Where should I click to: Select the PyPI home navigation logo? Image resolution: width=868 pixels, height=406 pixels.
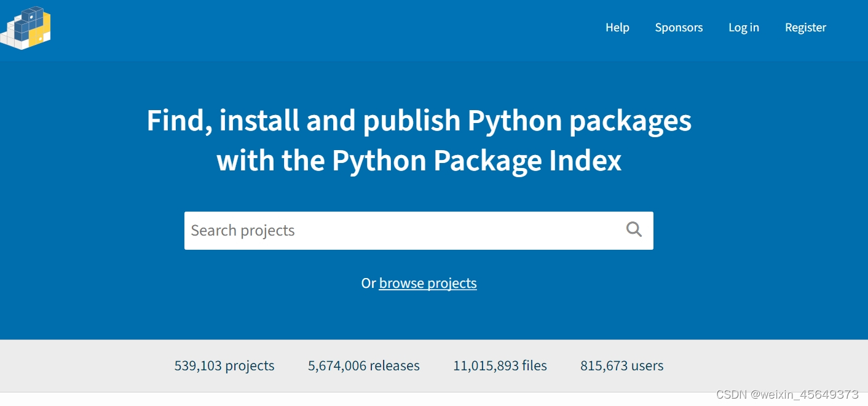[26, 27]
